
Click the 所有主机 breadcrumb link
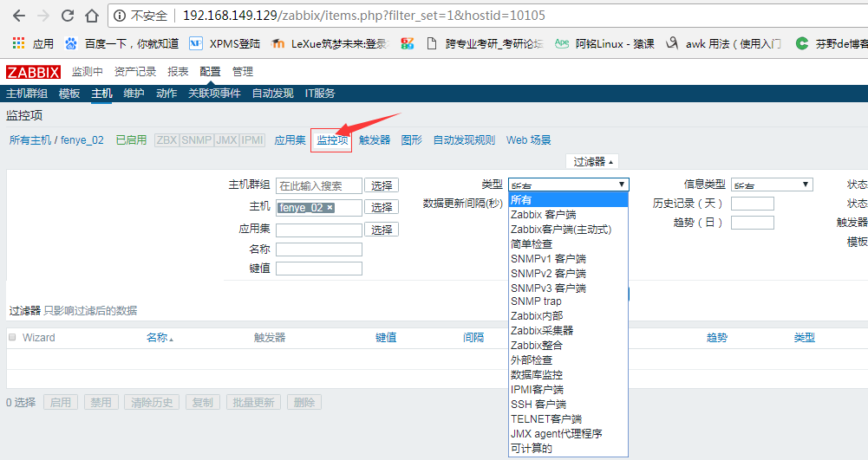pyautogui.click(x=29, y=139)
